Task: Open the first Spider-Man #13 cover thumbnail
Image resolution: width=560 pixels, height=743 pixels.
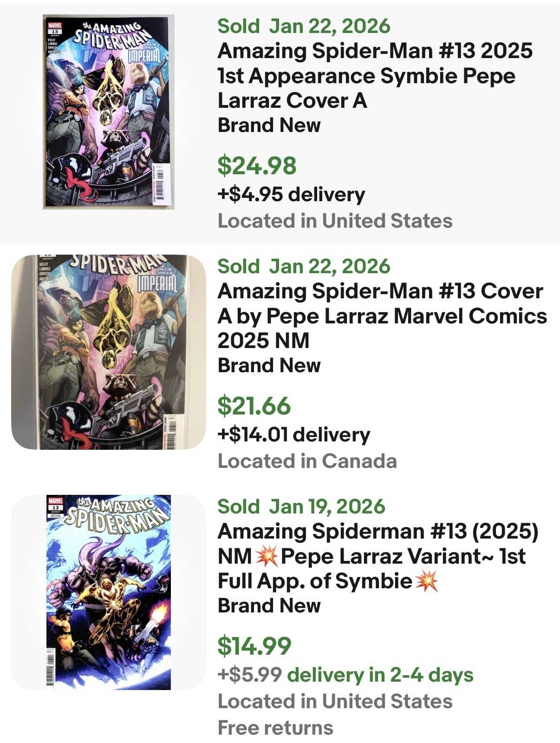Action: tap(109, 112)
